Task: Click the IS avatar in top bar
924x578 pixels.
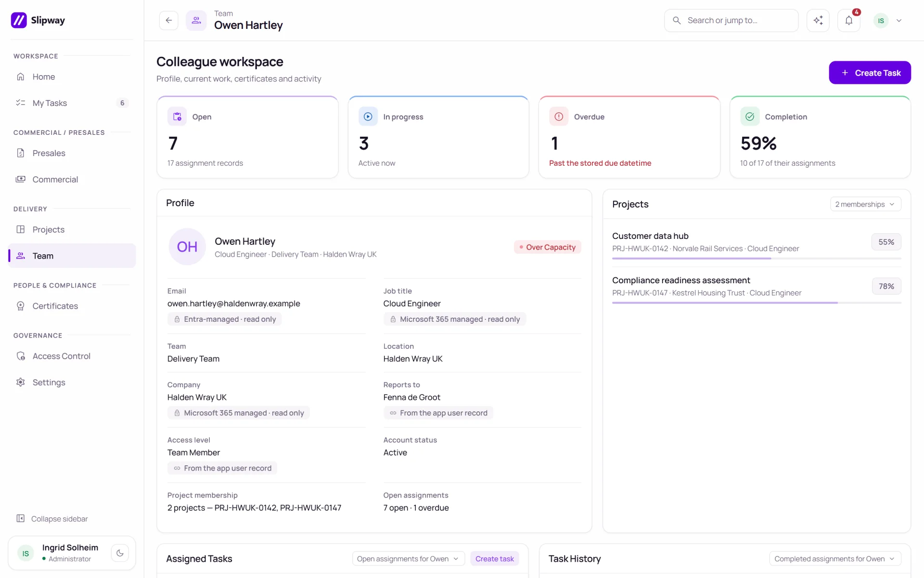Action: 881,20
